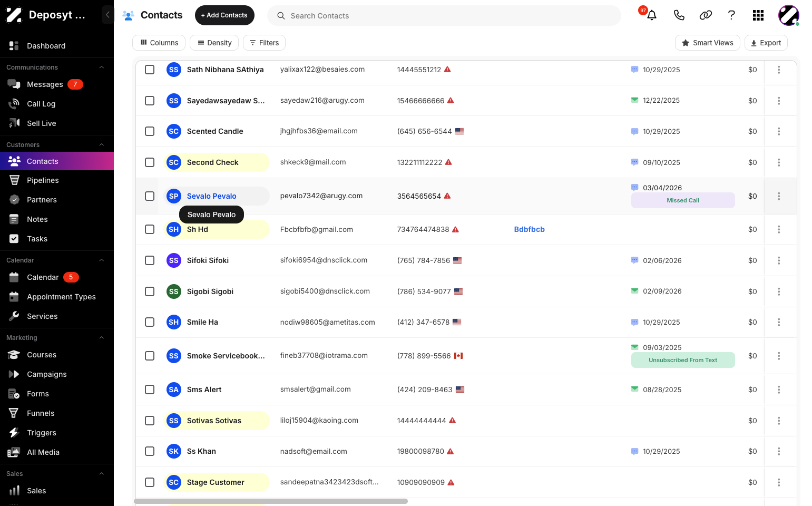Tick the Scented Candle row checkbox
The image size is (812, 506).
tap(150, 131)
